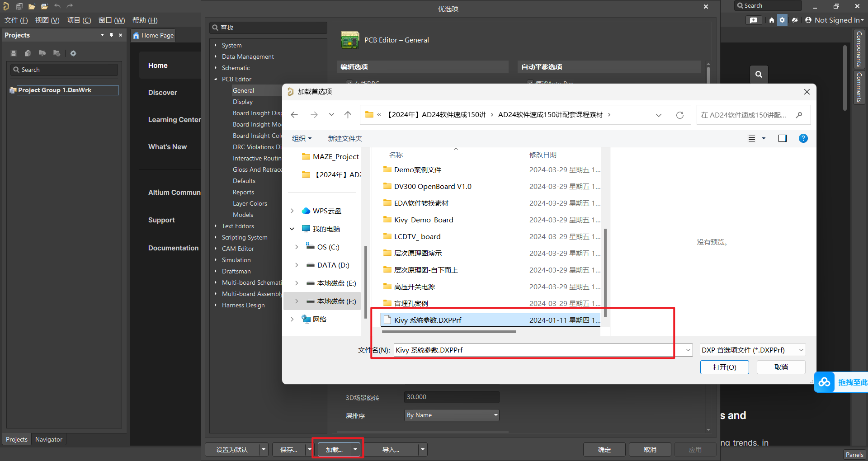Open the 文件 (F) menu
Image resolution: width=868 pixels, height=461 pixels.
[16, 20]
